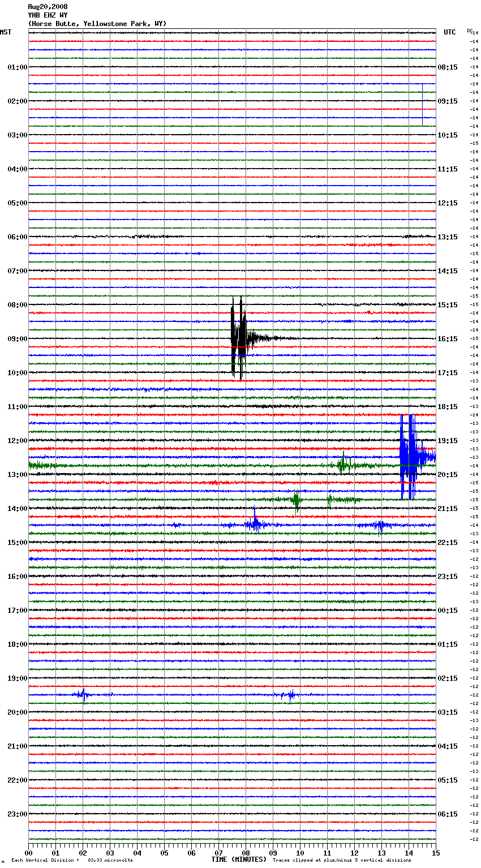Click the minute tick label 07 on bottom axis

(218, 853)
